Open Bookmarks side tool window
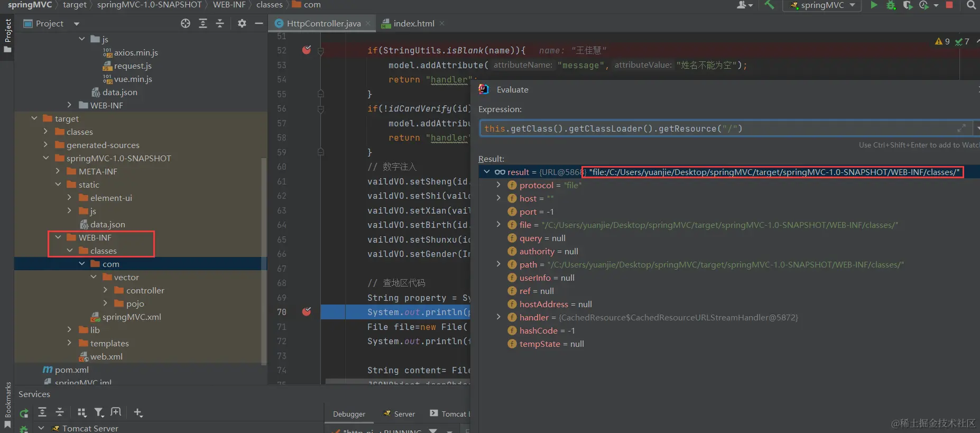The width and height of the screenshot is (980, 433). pos(7,404)
